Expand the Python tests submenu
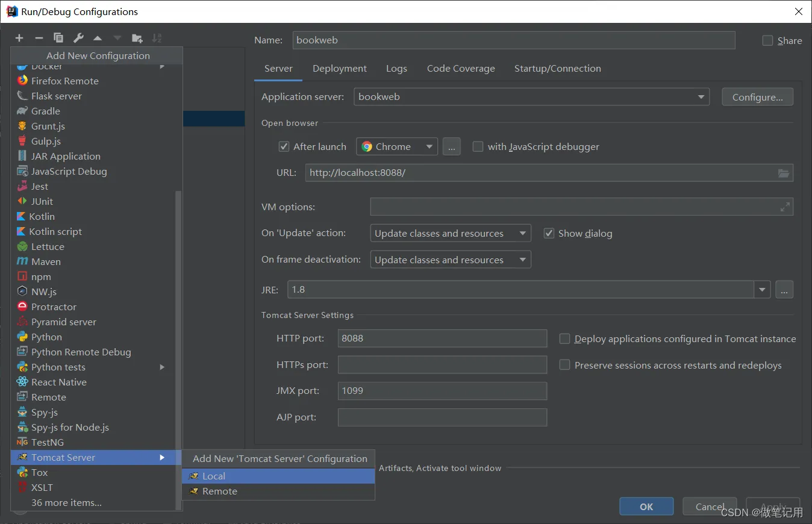Viewport: 812px width, 524px height. tap(162, 367)
